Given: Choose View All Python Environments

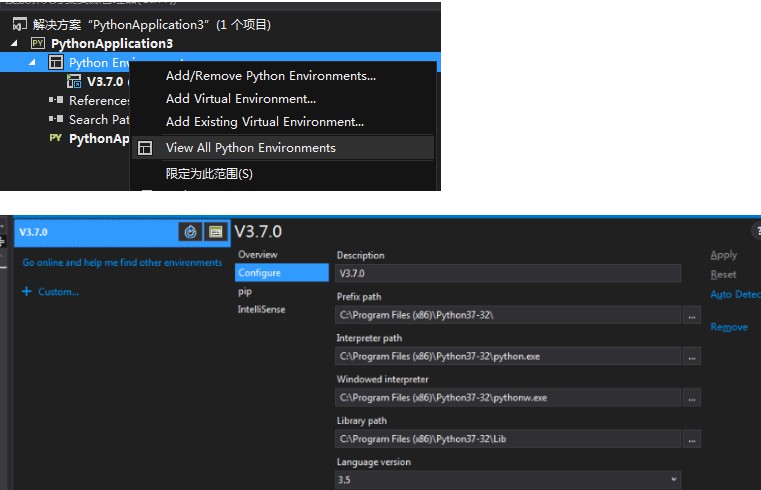Looking at the screenshot, I should [x=282, y=147].
